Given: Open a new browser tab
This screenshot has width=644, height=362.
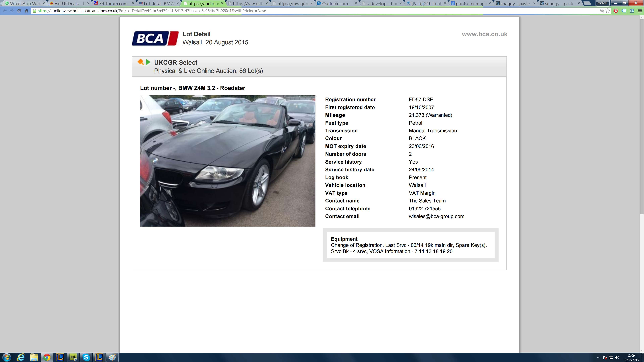Looking at the screenshot, I should point(587,3).
